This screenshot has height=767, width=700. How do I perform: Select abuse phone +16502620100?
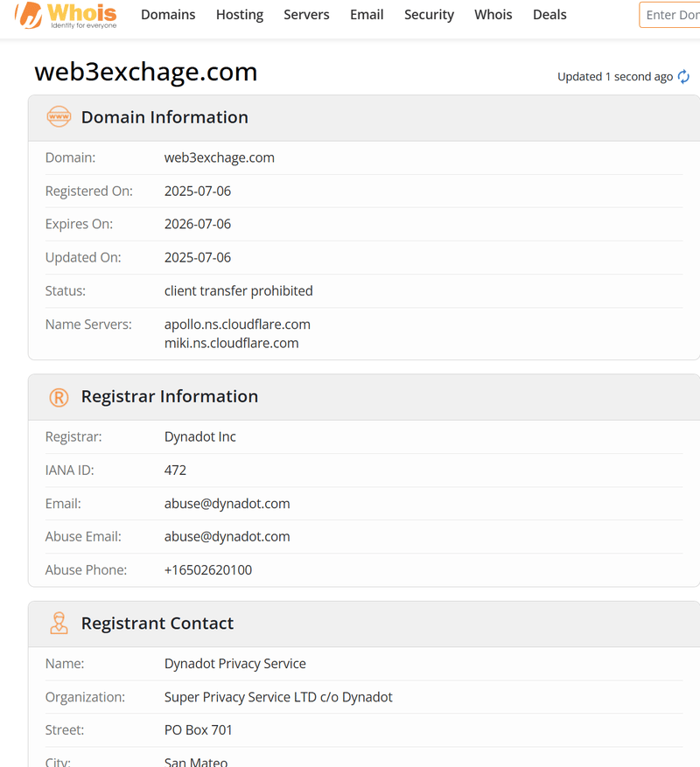point(208,570)
